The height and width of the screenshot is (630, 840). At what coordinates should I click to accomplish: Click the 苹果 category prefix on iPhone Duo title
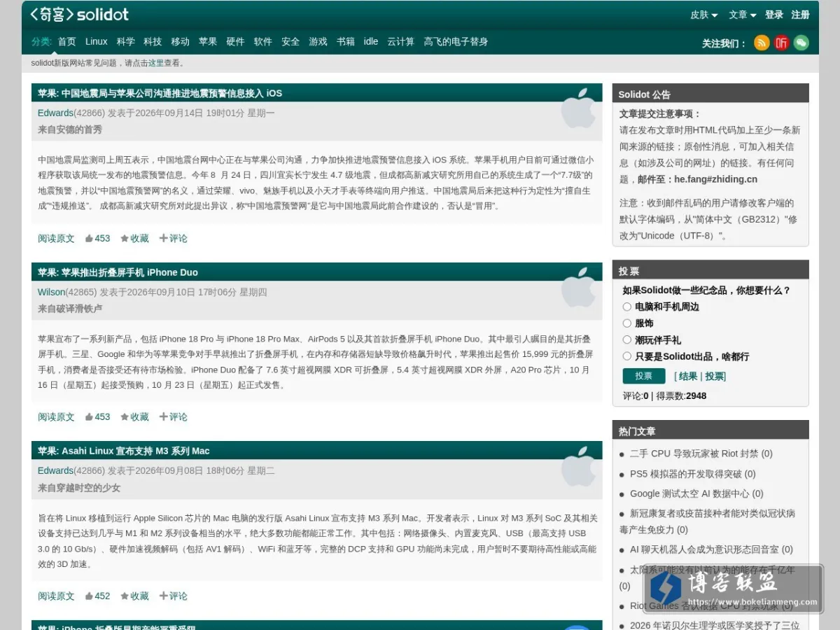click(48, 272)
